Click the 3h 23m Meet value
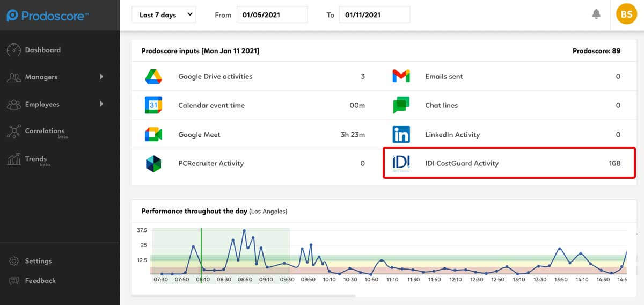 click(353, 134)
